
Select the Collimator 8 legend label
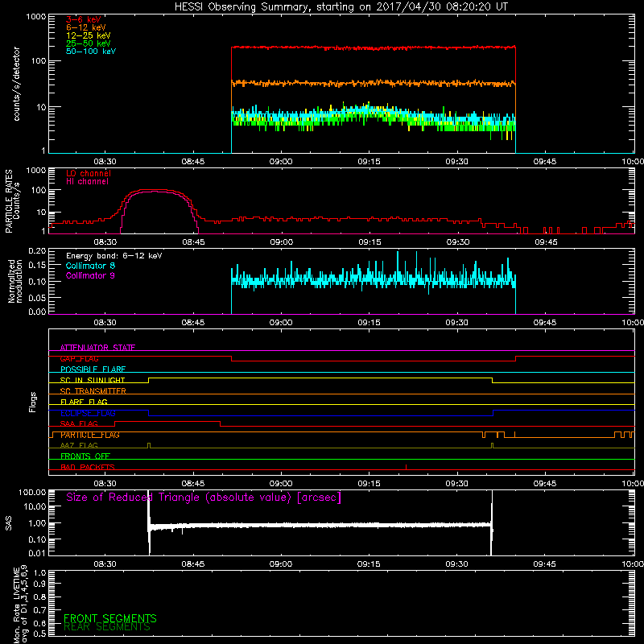pyautogui.click(x=90, y=266)
